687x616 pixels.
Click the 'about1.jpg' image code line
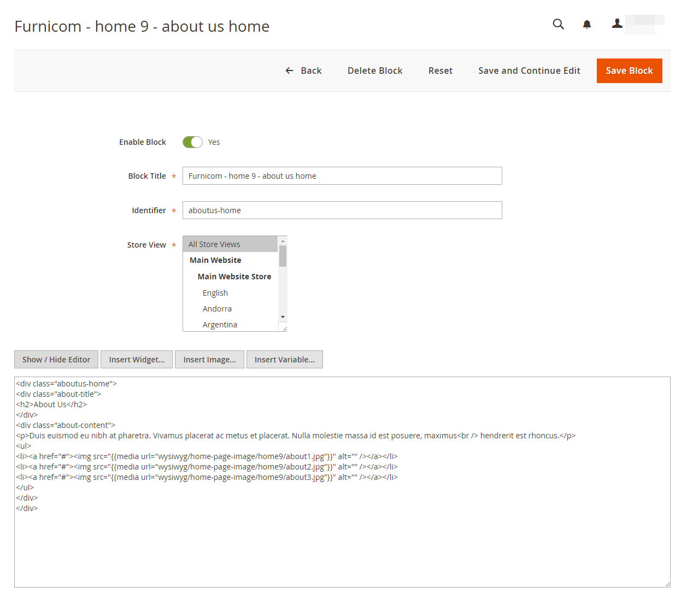207,456
